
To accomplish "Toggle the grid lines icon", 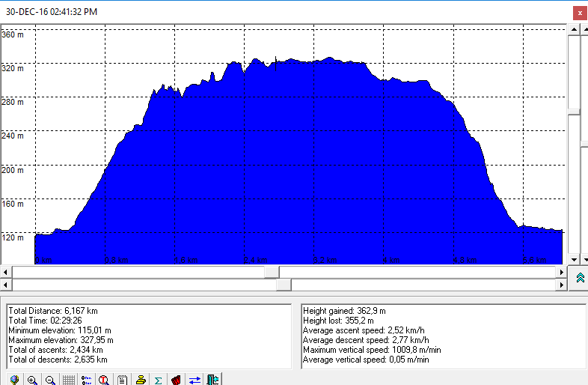I will pyautogui.click(x=68, y=380).
